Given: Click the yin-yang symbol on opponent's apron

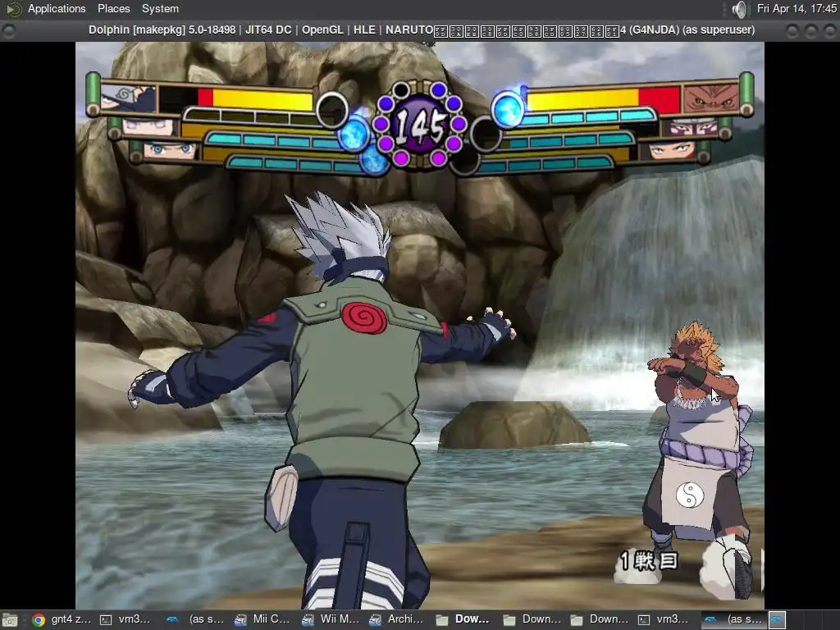Looking at the screenshot, I should click(689, 495).
